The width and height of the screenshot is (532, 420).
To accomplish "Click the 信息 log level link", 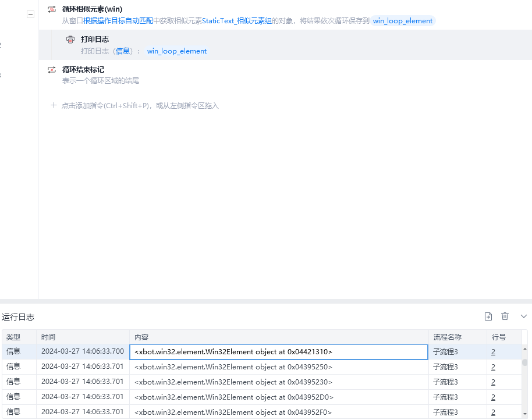I will 122,51.
